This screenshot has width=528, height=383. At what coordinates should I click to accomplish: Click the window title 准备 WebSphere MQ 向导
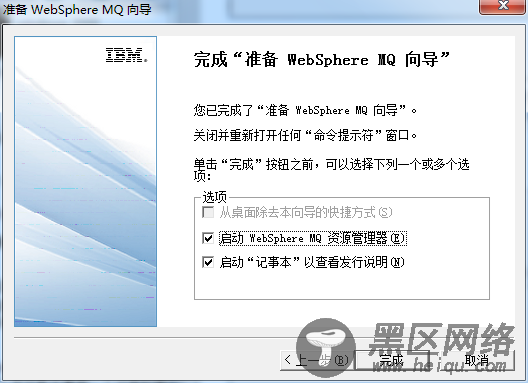(x=77, y=9)
